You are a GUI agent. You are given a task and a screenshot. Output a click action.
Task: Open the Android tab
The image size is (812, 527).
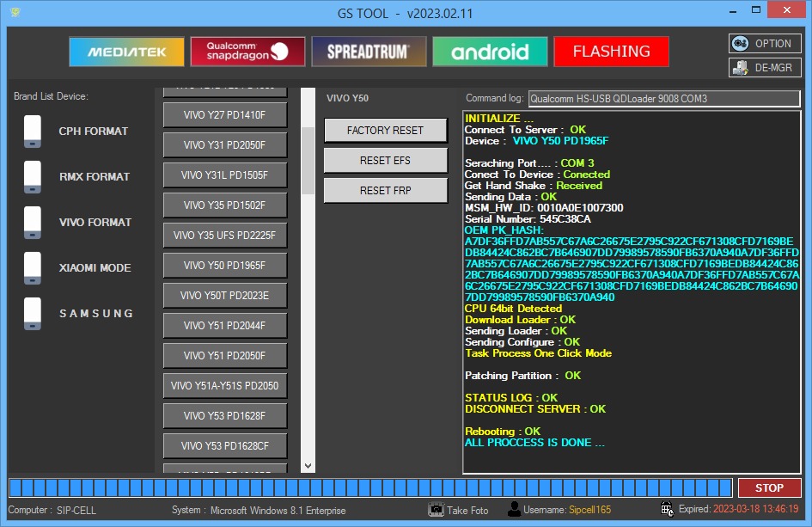pyautogui.click(x=490, y=52)
